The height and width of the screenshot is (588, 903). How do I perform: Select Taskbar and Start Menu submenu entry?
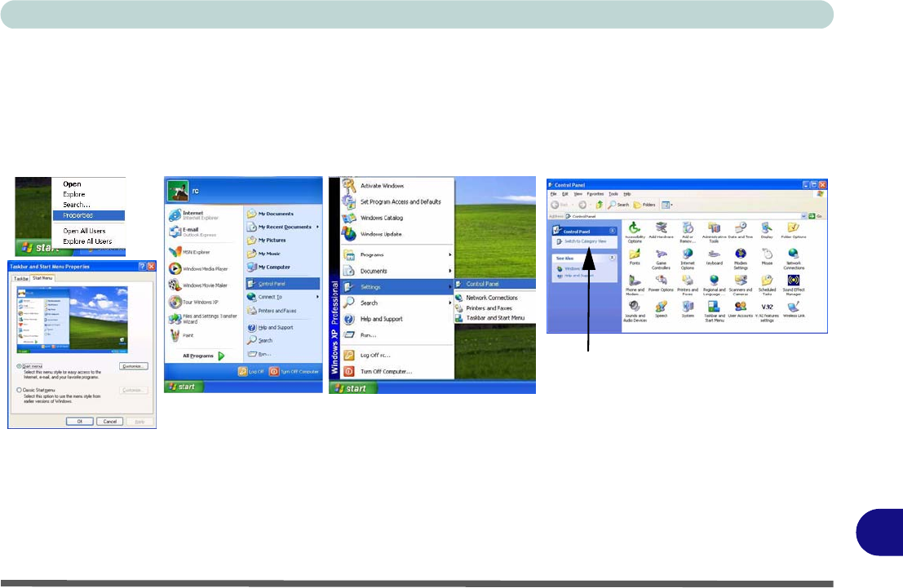coord(495,318)
